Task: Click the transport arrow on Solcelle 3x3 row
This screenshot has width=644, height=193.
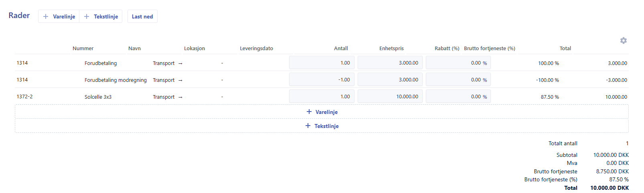Action: [x=180, y=97]
